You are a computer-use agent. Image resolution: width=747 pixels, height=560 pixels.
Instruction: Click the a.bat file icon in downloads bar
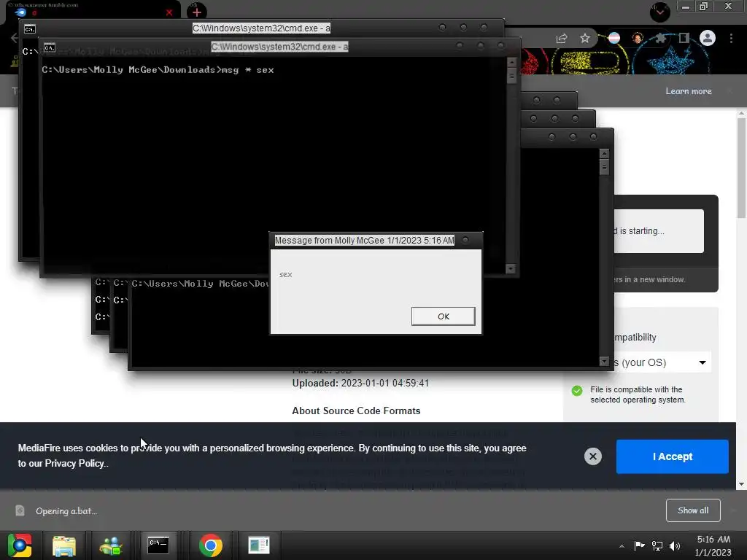(x=20, y=510)
